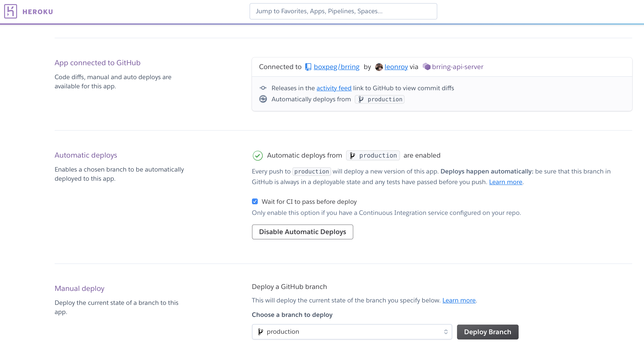Click the branch icon in Connected box badge
This screenshot has width=644, height=352.
coord(361,99)
